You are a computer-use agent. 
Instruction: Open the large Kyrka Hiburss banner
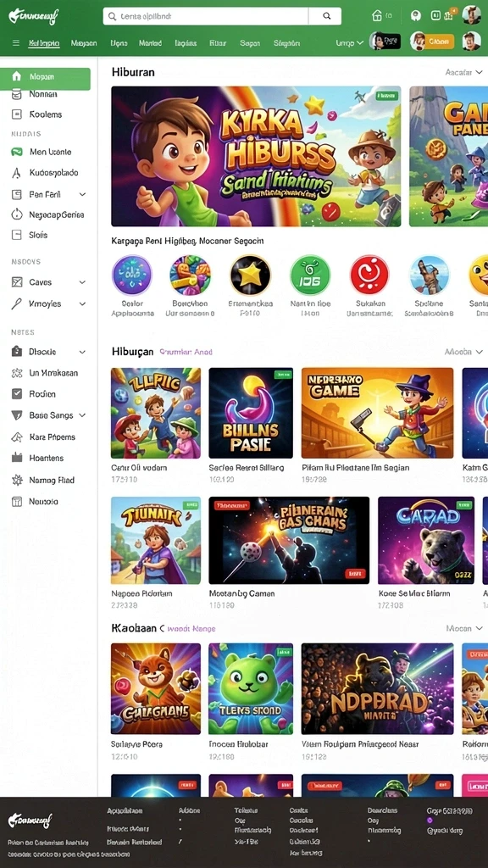click(x=256, y=156)
